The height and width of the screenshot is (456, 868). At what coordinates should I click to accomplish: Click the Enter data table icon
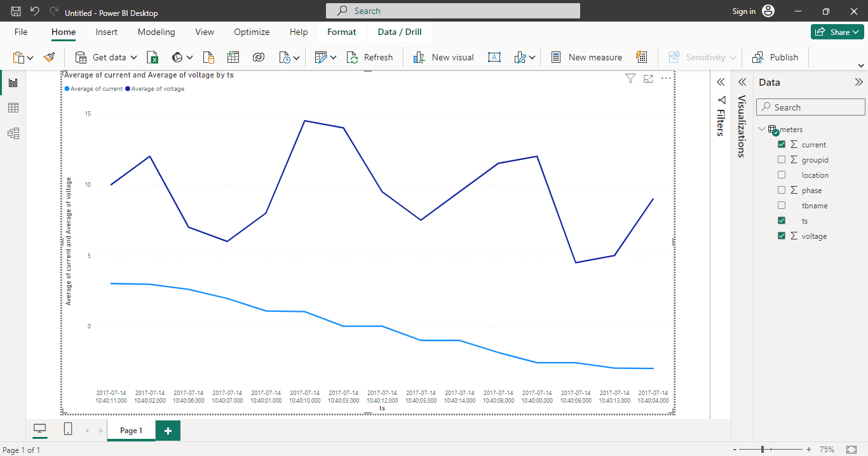233,57
